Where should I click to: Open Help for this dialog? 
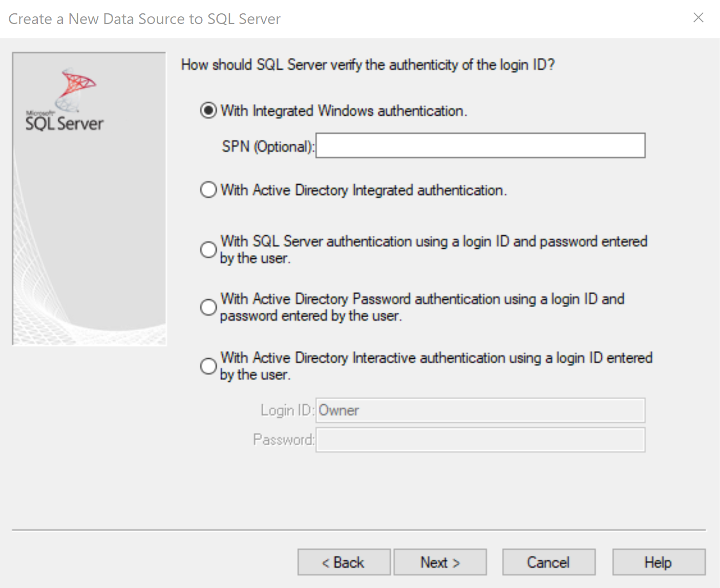(x=658, y=562)
